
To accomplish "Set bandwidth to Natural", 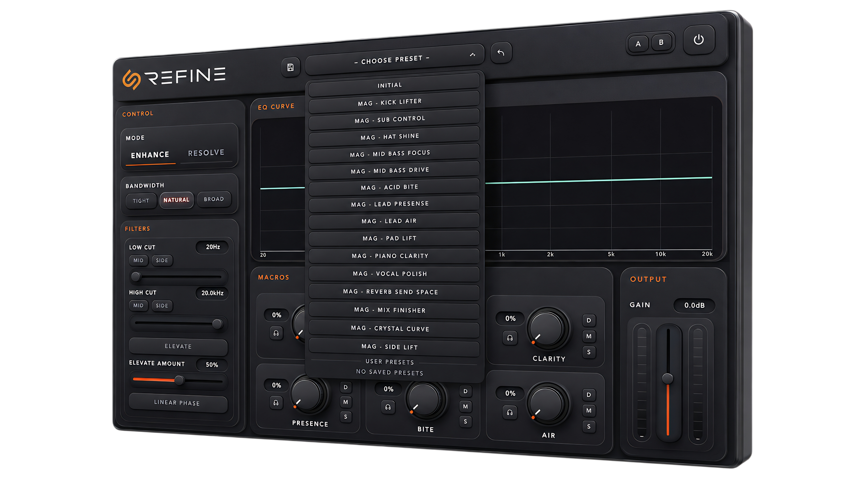I will [x=176, y=200].
